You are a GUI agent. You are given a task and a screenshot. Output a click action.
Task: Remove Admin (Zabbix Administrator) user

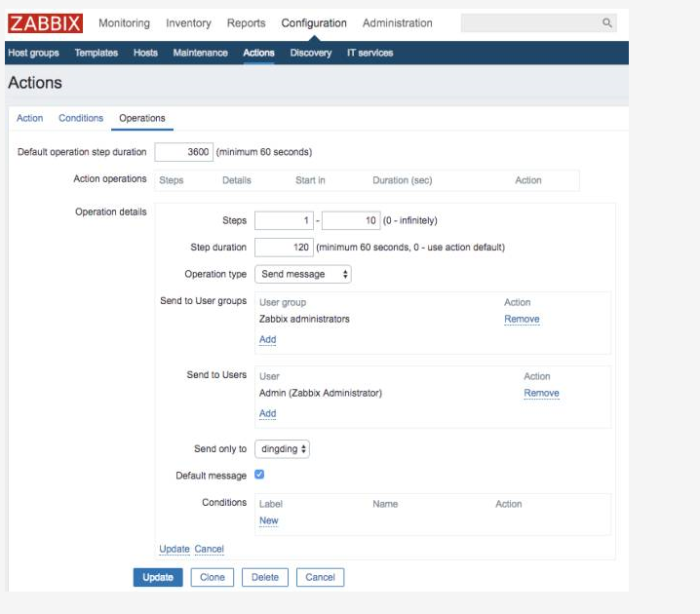pyautogui.click(x=541, y=393)
